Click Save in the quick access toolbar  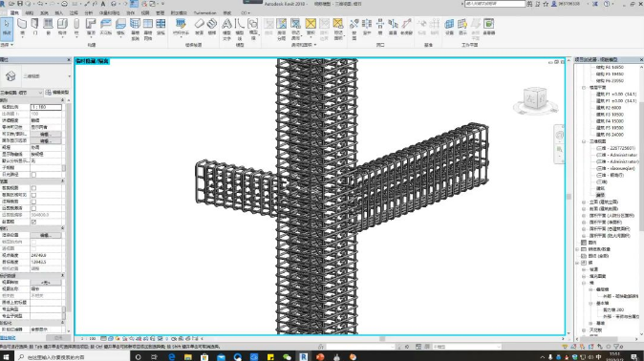tap(20, 3)
